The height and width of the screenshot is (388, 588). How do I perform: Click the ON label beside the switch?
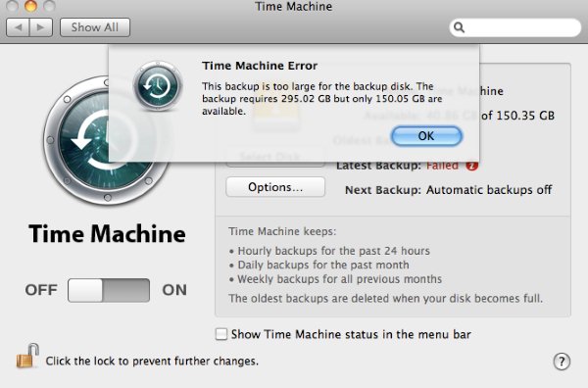point(174,290)
